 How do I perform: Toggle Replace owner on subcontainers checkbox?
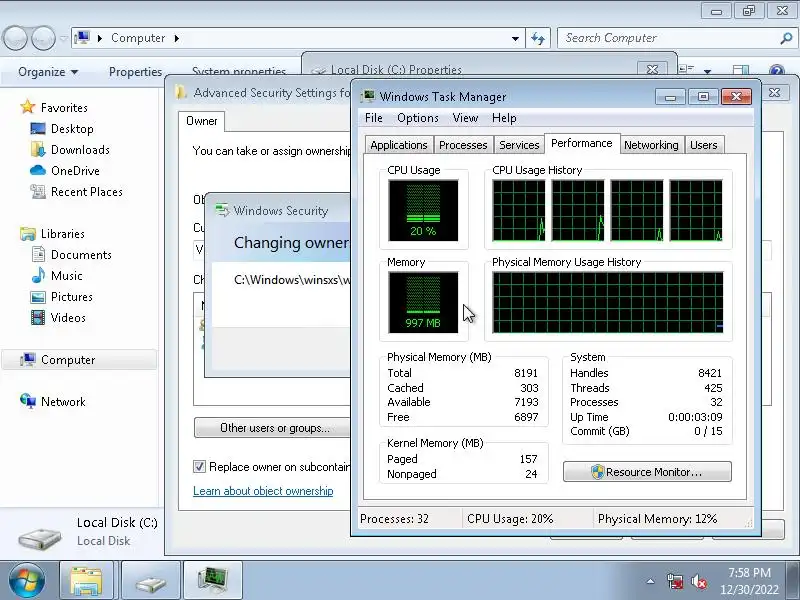(199, 466)
